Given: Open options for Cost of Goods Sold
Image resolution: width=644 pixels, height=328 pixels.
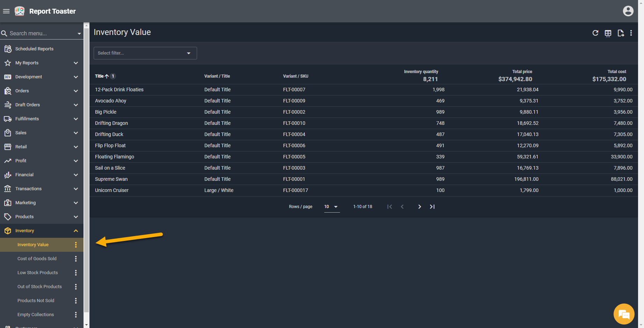Looking at the screenshot, I should [76, 259].
